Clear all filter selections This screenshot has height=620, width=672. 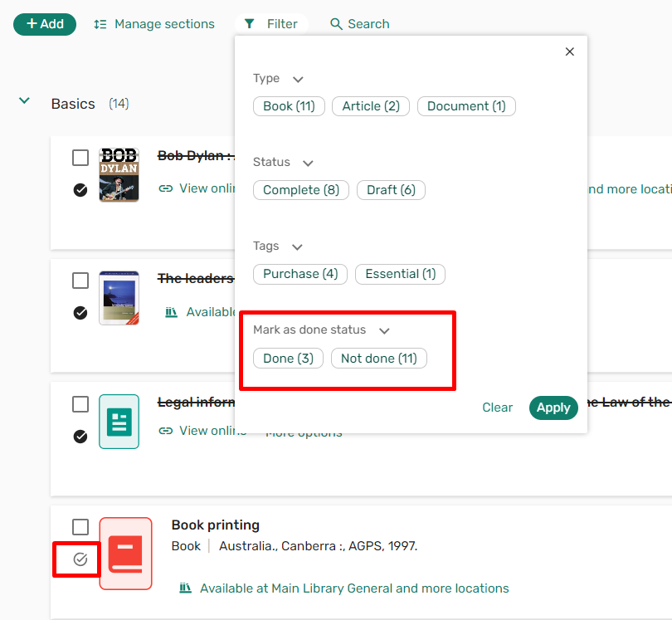tap(497, 408)
